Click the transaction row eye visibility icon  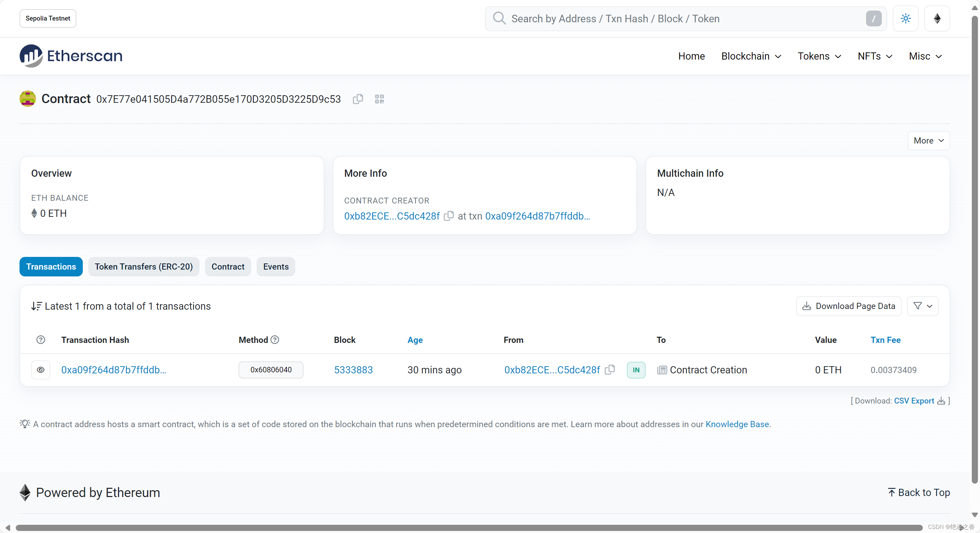[x=41, y=370]
